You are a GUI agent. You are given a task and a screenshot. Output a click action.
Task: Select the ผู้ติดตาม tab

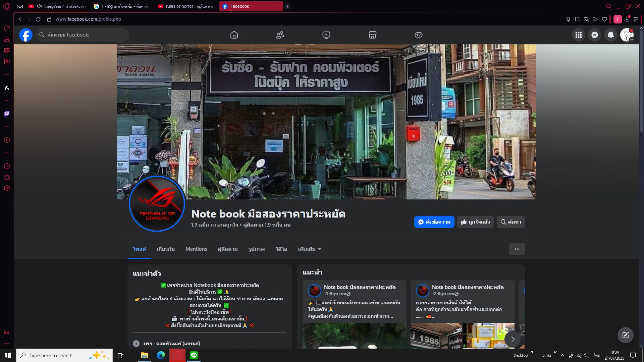pos(228,249)
